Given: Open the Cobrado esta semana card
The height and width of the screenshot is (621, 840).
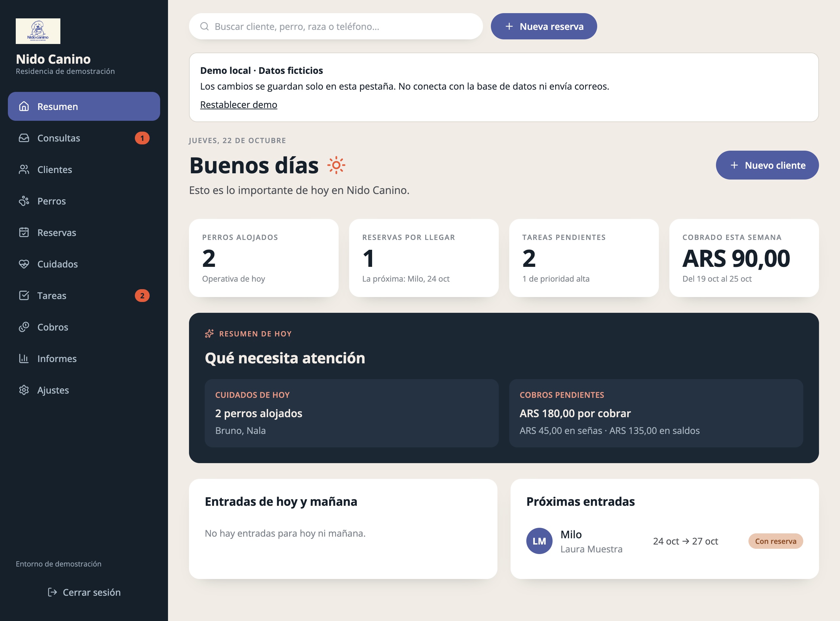Looking at the screenshot, I should click(x=744, y=258).
